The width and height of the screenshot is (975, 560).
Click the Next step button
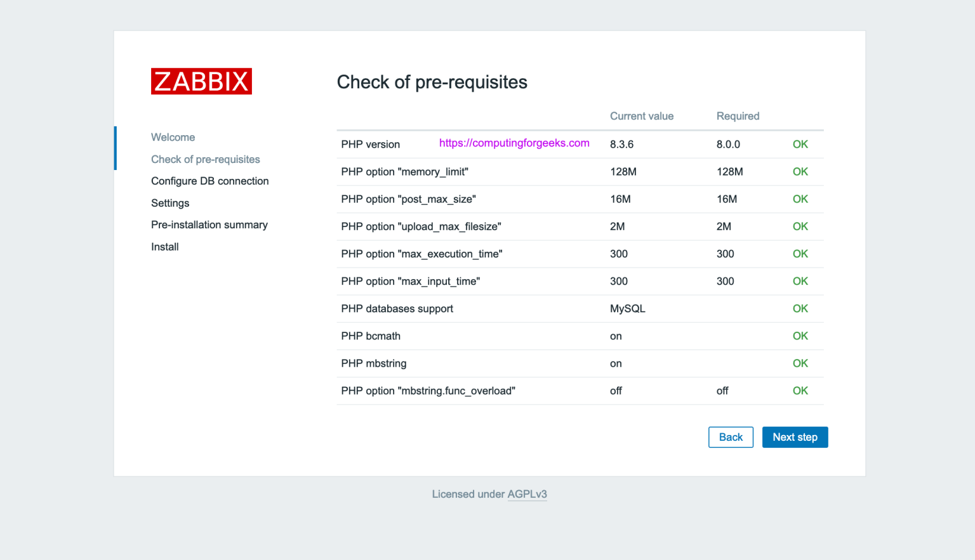795,437
